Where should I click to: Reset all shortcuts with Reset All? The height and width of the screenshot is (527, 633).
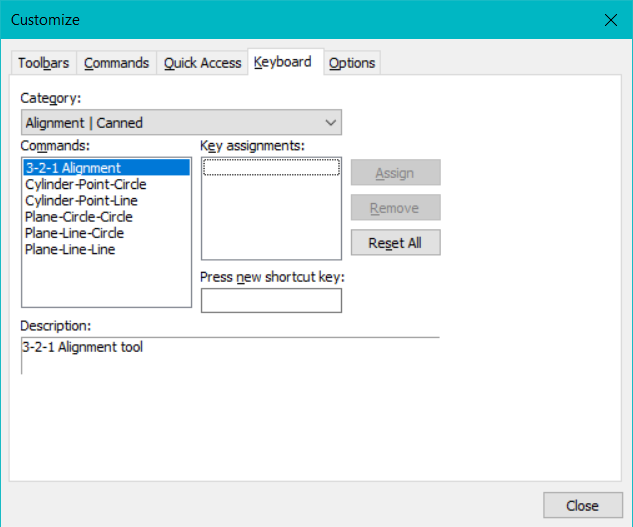pos(395,243)
